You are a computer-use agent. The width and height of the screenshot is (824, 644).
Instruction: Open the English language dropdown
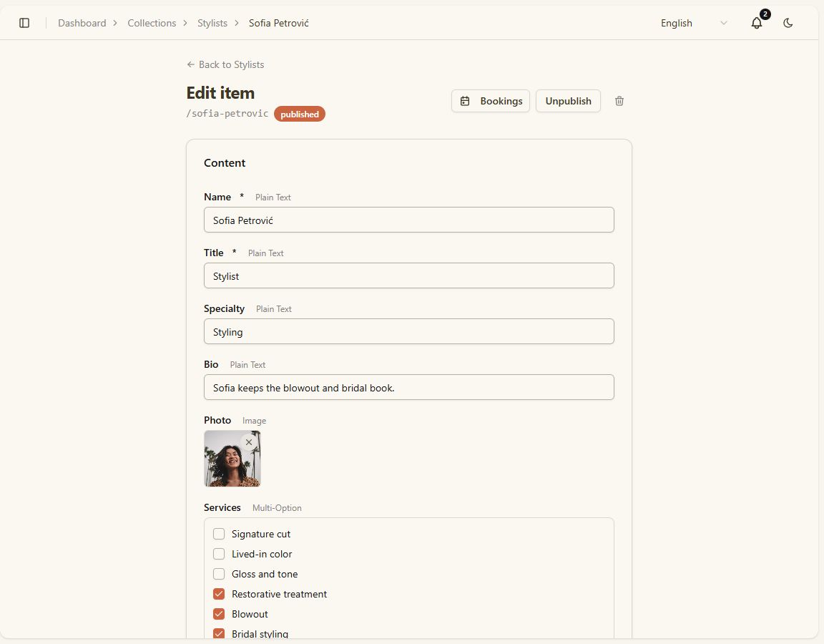(x=694, y=23)
